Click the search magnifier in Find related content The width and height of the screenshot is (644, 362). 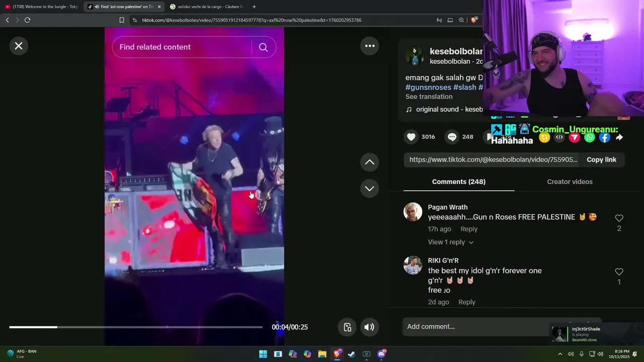pyautogui.click(x=263, y=47)
